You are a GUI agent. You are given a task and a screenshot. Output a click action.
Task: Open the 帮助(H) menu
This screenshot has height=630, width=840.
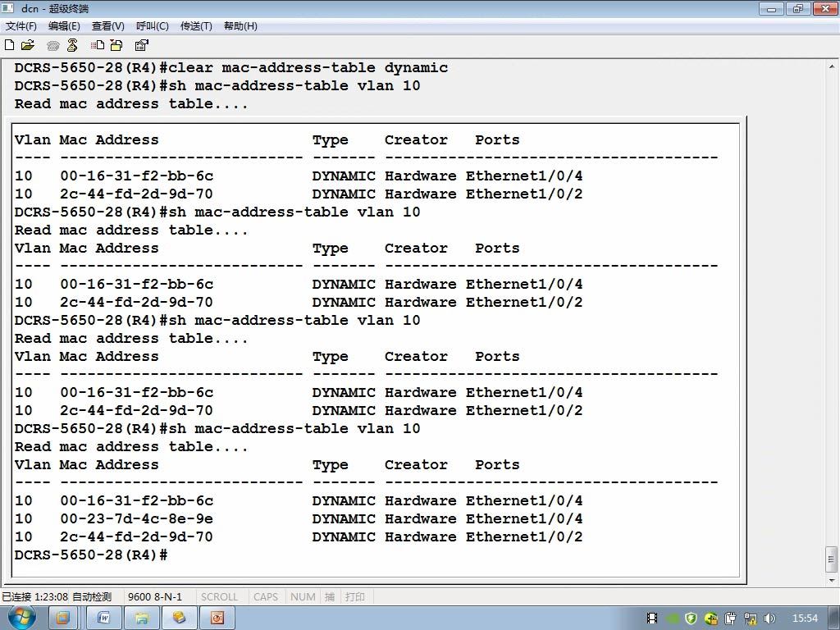coord(240,26)
